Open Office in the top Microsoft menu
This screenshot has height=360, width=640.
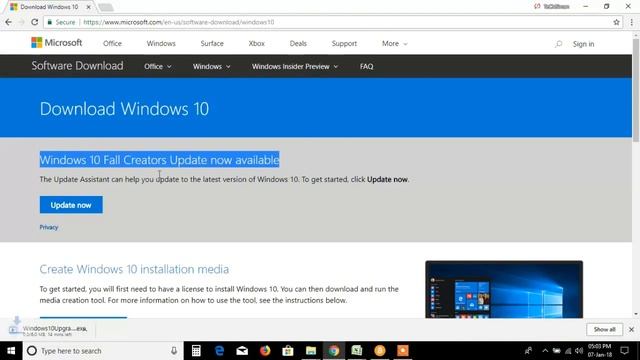point(112,43)
